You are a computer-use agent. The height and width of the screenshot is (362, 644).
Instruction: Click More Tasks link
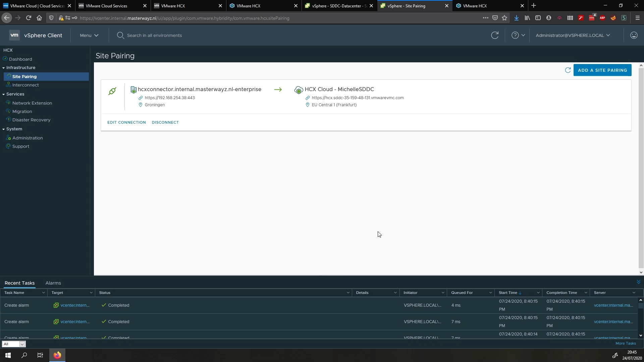626,343
